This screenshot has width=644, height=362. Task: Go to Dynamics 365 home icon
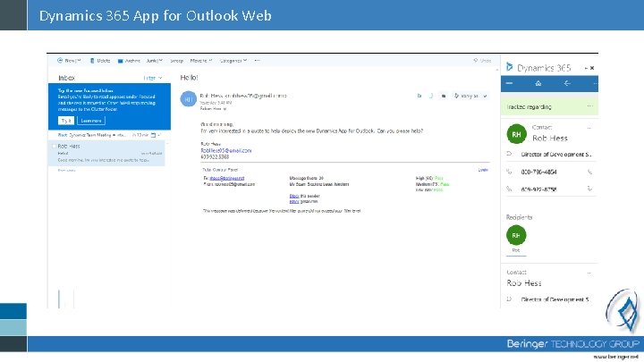pos(538,83)
